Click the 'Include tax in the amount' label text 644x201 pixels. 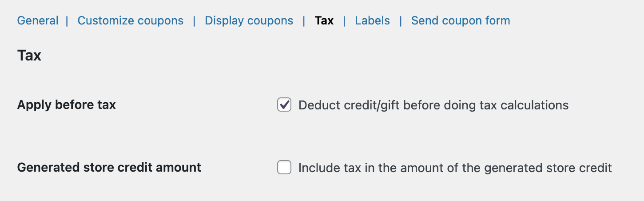[455, 168]
